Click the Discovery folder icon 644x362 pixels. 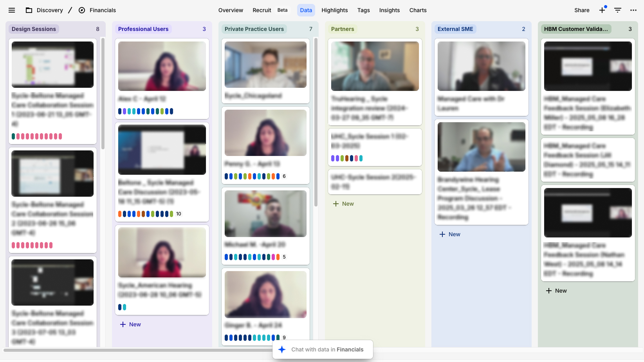(x=29, y=10)
